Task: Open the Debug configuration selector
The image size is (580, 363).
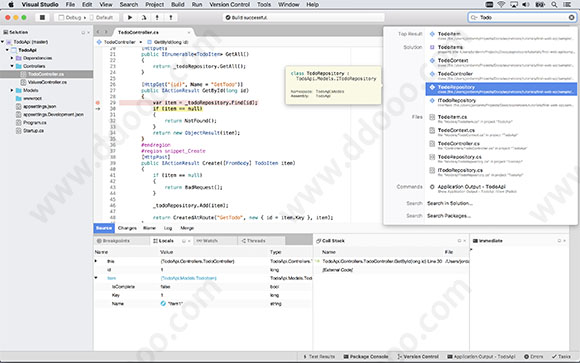Action: click(x=72, y=17)
